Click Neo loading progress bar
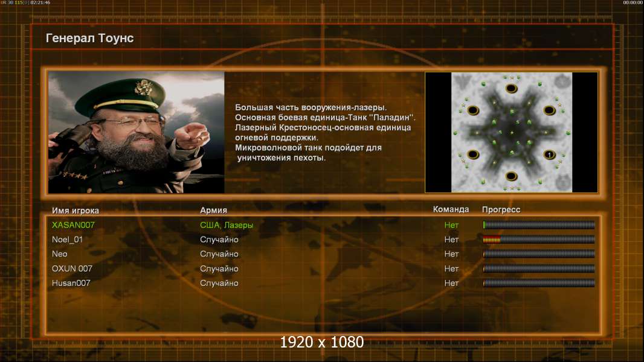 tap(539, 254)
